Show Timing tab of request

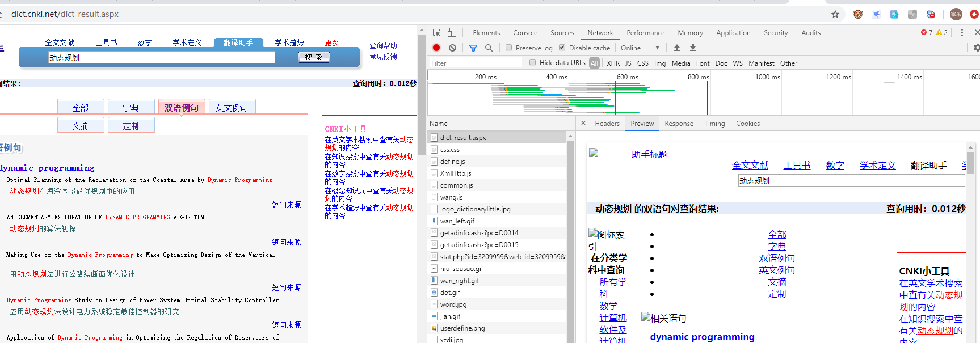[x=714, y=124]
